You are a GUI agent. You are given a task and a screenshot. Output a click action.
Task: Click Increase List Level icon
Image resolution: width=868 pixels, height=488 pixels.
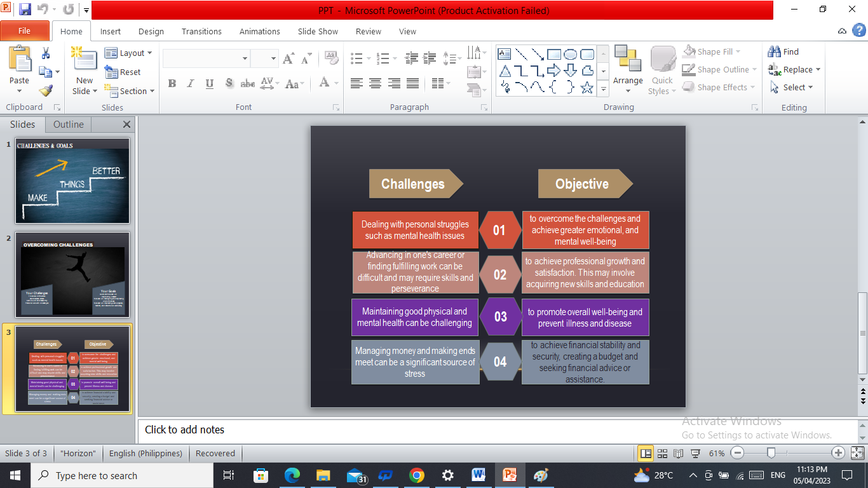coord(432,58)
